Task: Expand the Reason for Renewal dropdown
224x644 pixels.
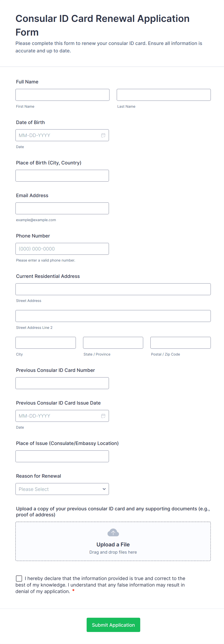Action: (x=62, y=489)
